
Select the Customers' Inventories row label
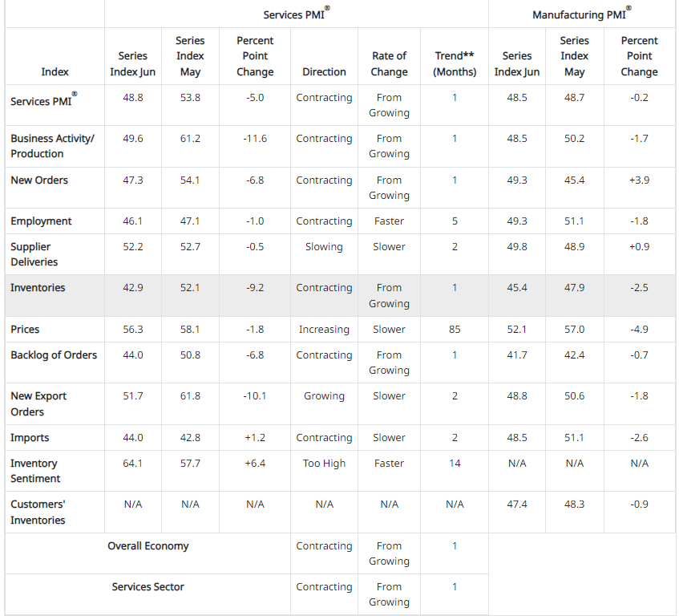[x=38, y=512]
